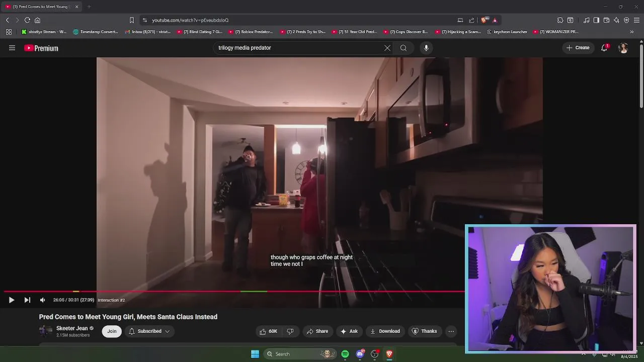The height and width of the screenshot is (362, 644).
Task: Go back in browser history
Action: 7,20
